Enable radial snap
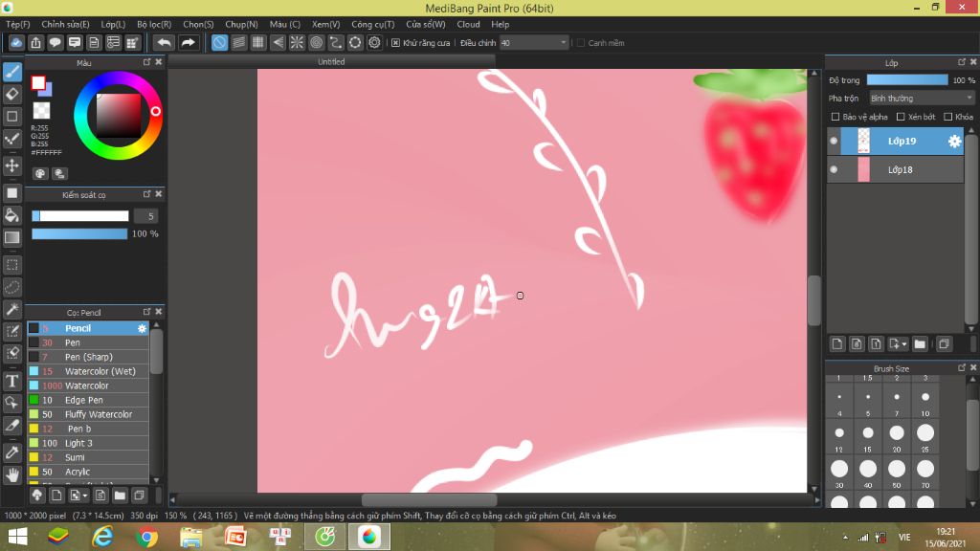Viewport: 980px width, 551px height. point(297,42)
